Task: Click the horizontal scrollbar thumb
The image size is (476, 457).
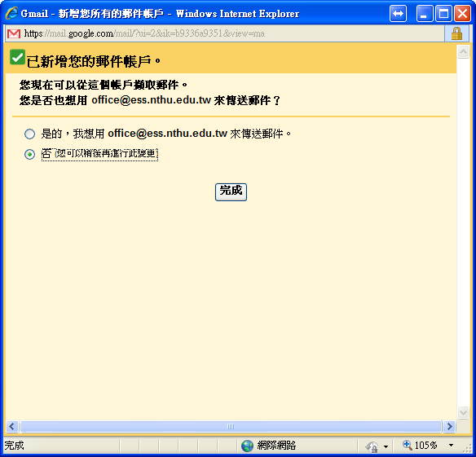Action: tap(231, 426)
